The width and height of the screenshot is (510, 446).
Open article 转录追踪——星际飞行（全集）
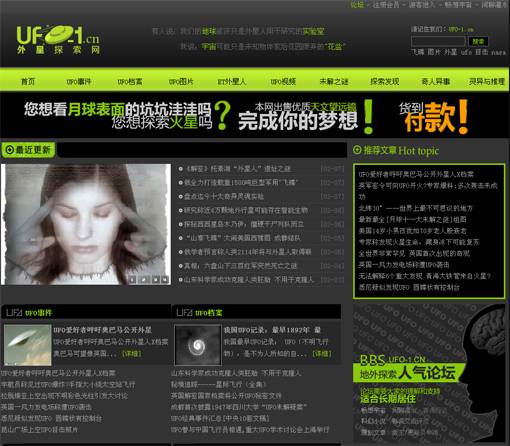219,384
